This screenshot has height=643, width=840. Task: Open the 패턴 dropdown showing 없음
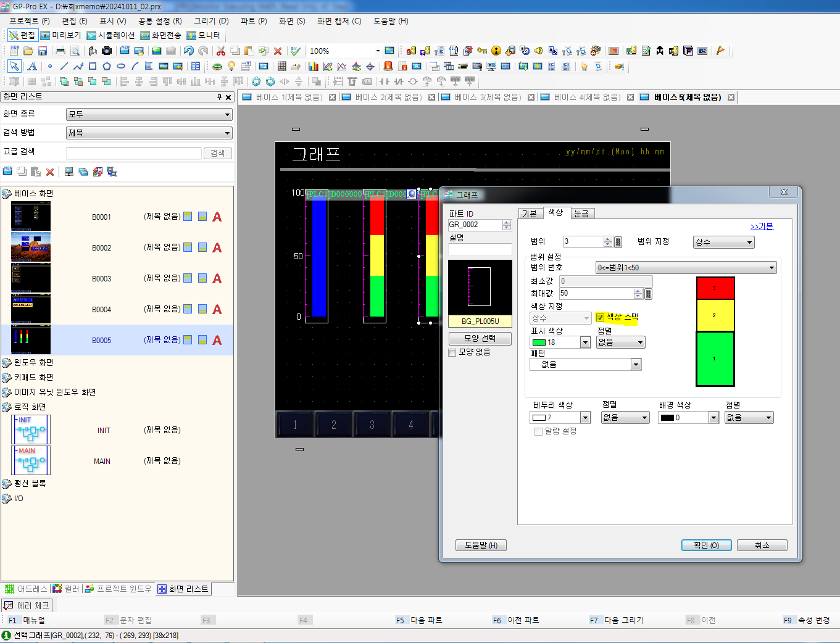pyautogui.click(x=585, y=364)
